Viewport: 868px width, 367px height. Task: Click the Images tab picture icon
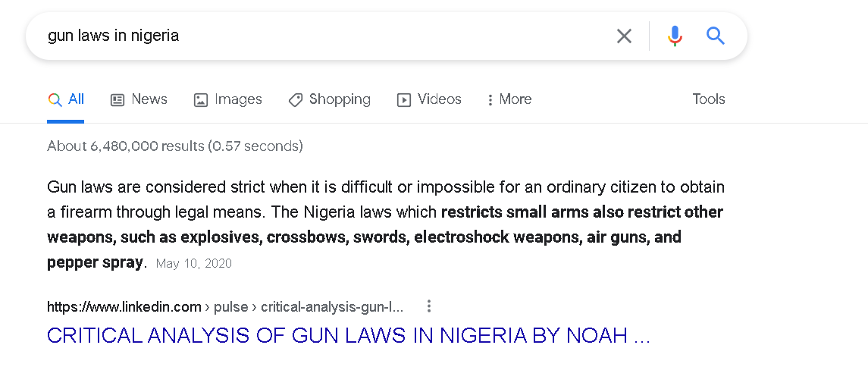click(x=201, y=99)
